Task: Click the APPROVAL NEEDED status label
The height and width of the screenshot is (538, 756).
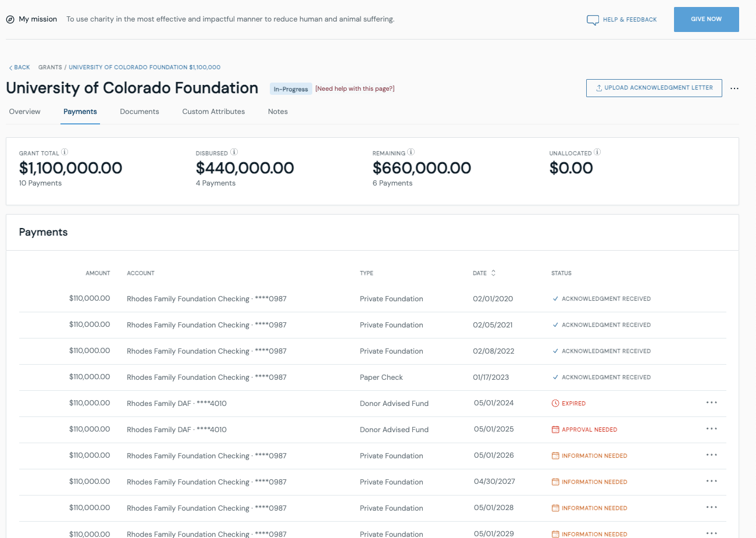Action: pyautogui.click(x=589, y=430)
